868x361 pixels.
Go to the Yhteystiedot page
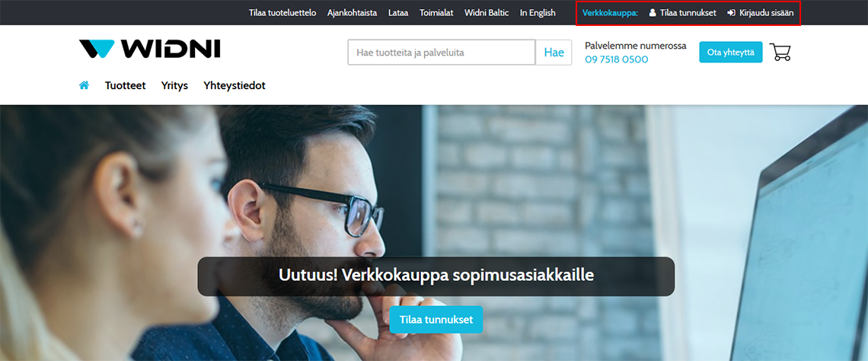tap(235, 86)
